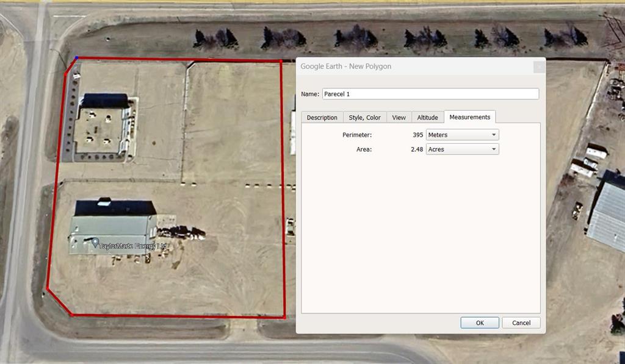Close the New Polygon dialog

tap(538, 66)
